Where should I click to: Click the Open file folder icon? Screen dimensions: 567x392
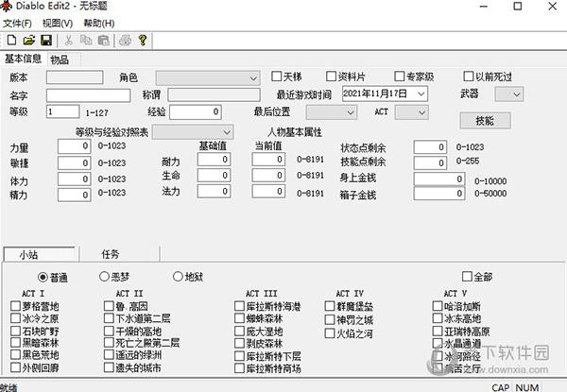pyautogui.click(x=28, y=40)
